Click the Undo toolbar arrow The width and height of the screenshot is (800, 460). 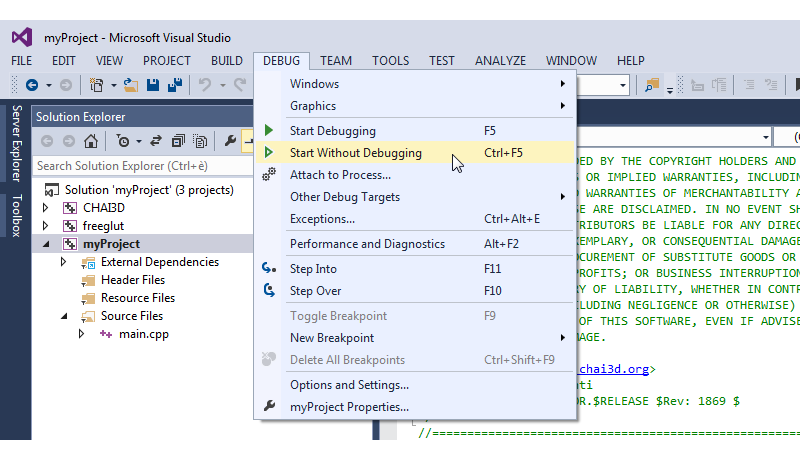(205, 85)
